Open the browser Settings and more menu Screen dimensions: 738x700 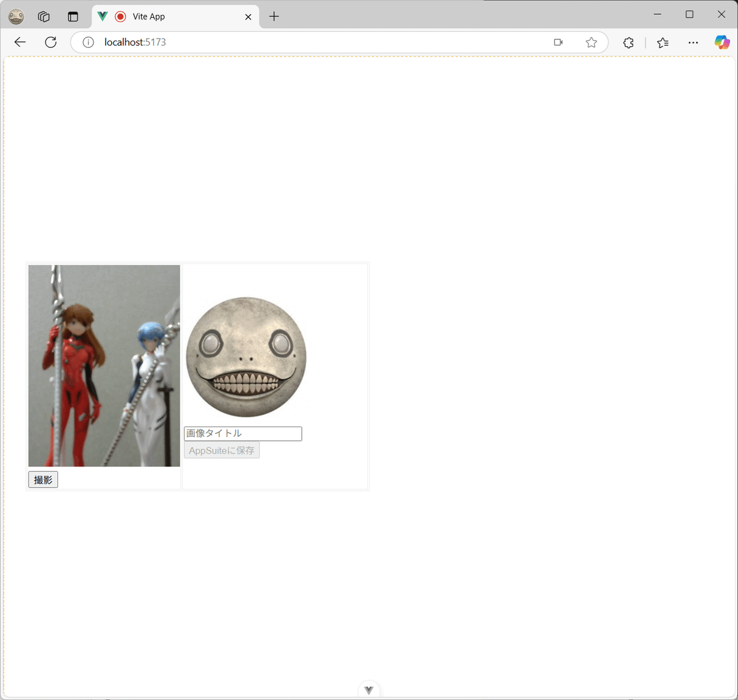click(693, 42)
